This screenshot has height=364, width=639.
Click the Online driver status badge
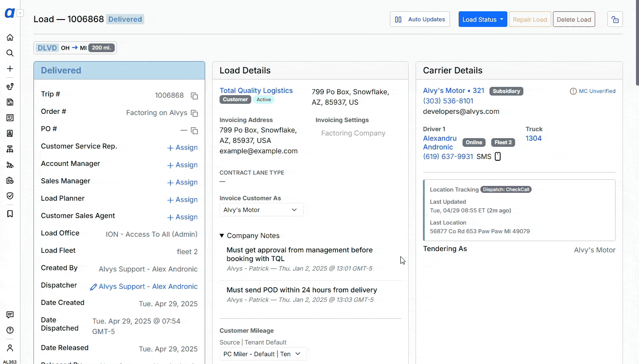(x=474, y=142)
